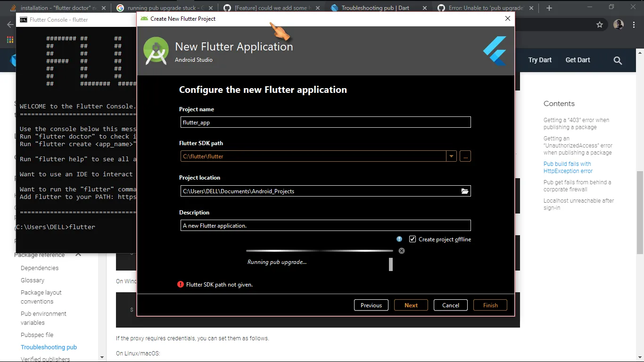Close the Troubleshooting pub Dart tab
Viewport: 644px width, 362px height.
pyautogui.click(x=425, y=8)
